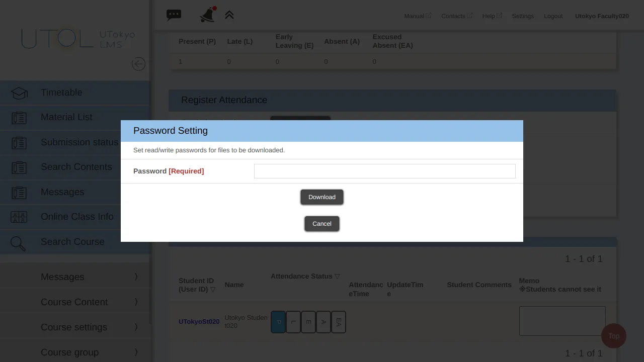This screenshot has width=644, height=362.
Task: Collapse header with double chevron up icon
Action: pyautogui.click(x=229, y=15)
